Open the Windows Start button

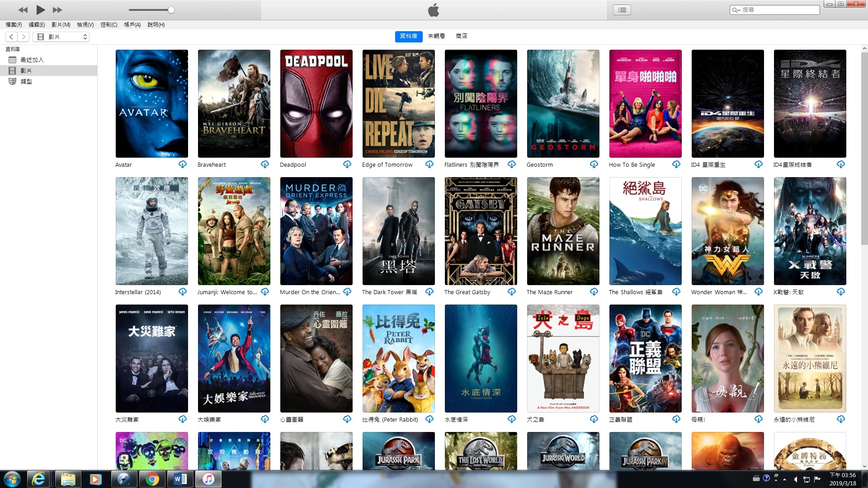coord(12,479)
